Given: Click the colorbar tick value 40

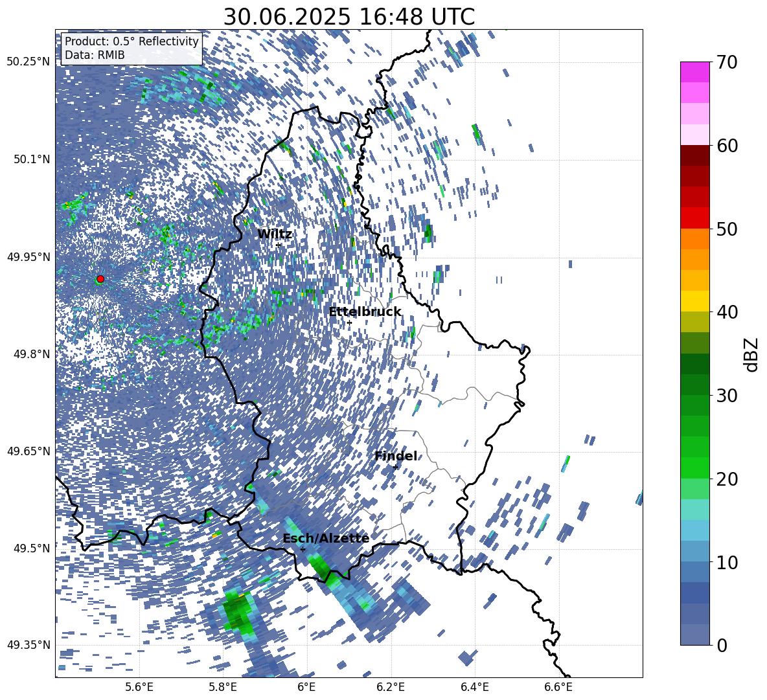Looking at the screenshot, I should click(727, 312).
